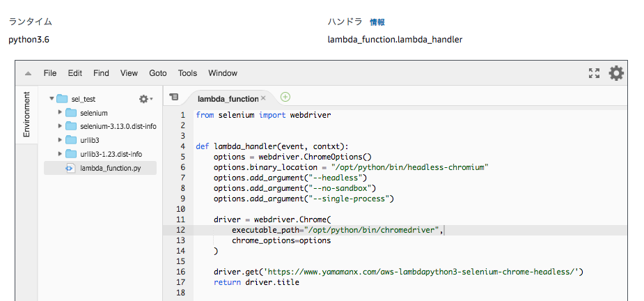Click the '--no-sandbox' argument line
This screenshot has height=301, width=644.
295,188
